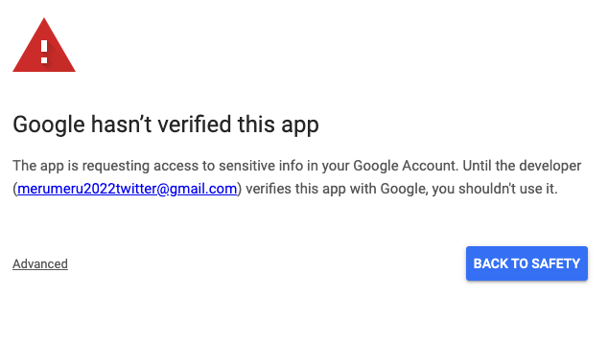Click "this app" at end of heading

278,125
